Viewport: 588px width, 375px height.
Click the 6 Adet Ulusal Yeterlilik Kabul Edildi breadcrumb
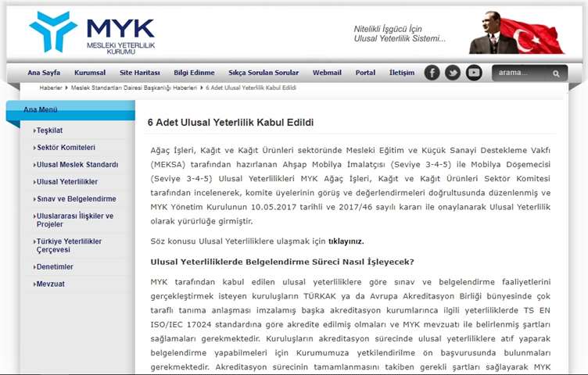tap(251, 87)
